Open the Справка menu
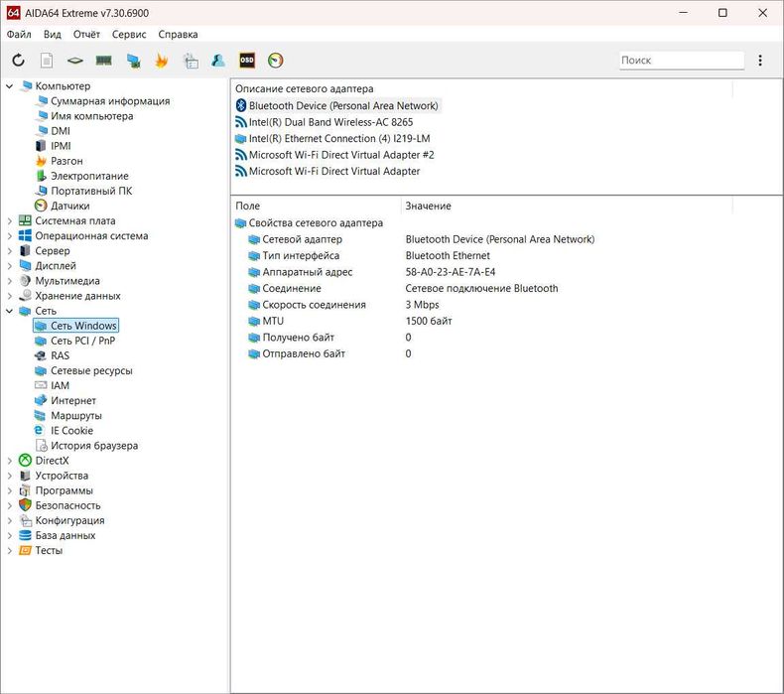The height and width of the screenshot is (694, 784). 178,35
